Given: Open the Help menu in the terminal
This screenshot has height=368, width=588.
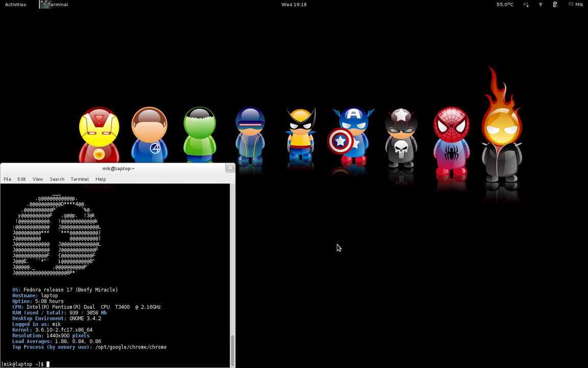Looking at the screenshot, I should click(101, 179).
